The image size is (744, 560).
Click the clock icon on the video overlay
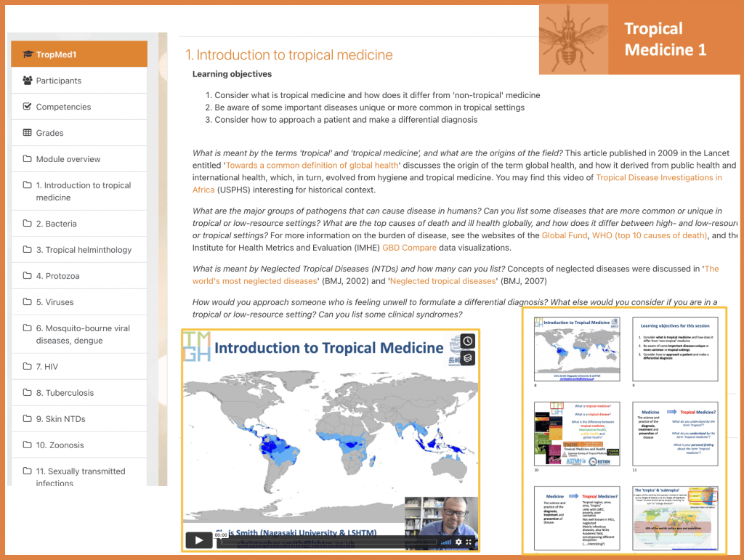click(x=468, y=341)
